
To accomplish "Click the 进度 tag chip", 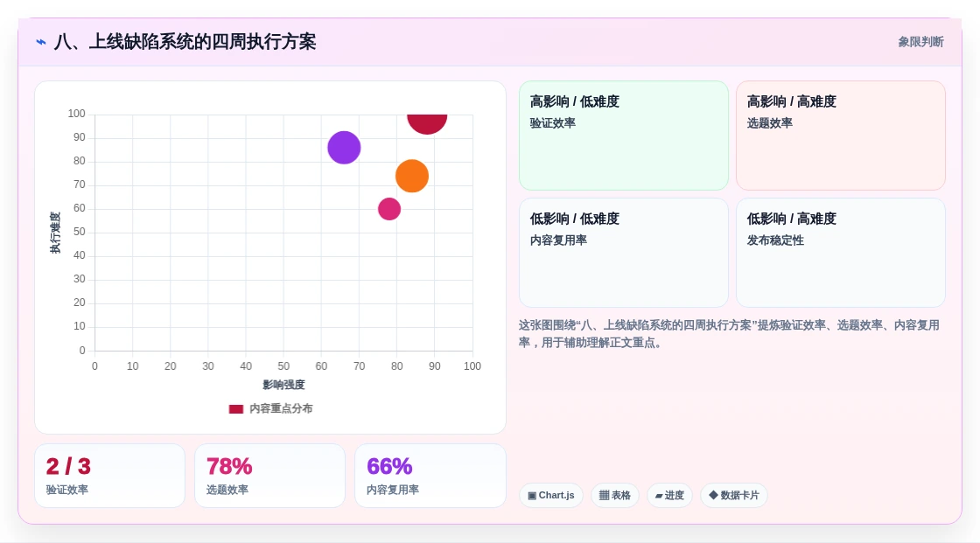I will coord(669,496).
